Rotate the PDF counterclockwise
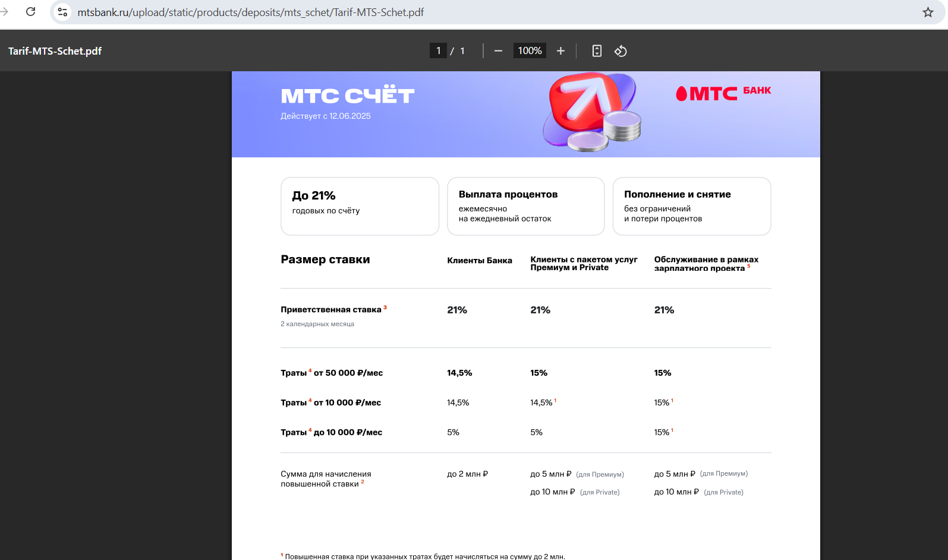Screen dimensions: 948x560 point(621,51)
